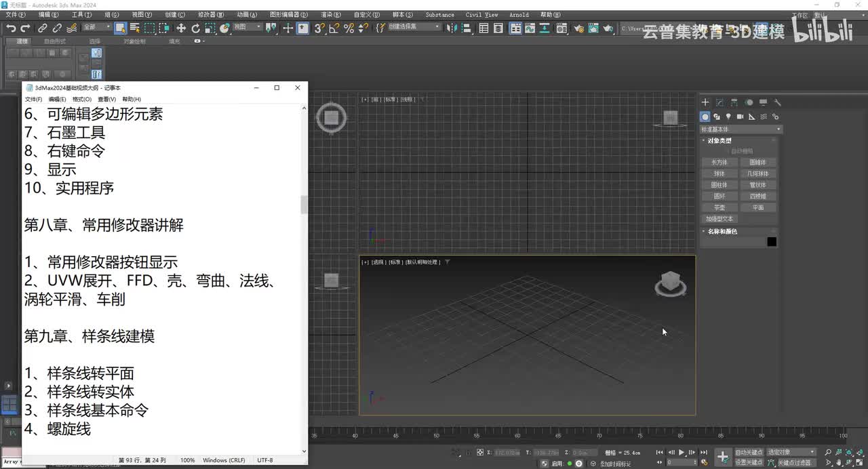The image size is (868, 469).
Task: Open the Hierarchy command panel tab
Action: pyautogui.click(x=734, y=102)
